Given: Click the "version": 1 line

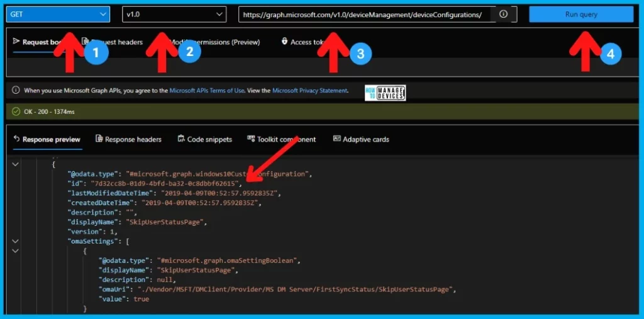Looking at the screenshot, I should (x=92, y=232).
